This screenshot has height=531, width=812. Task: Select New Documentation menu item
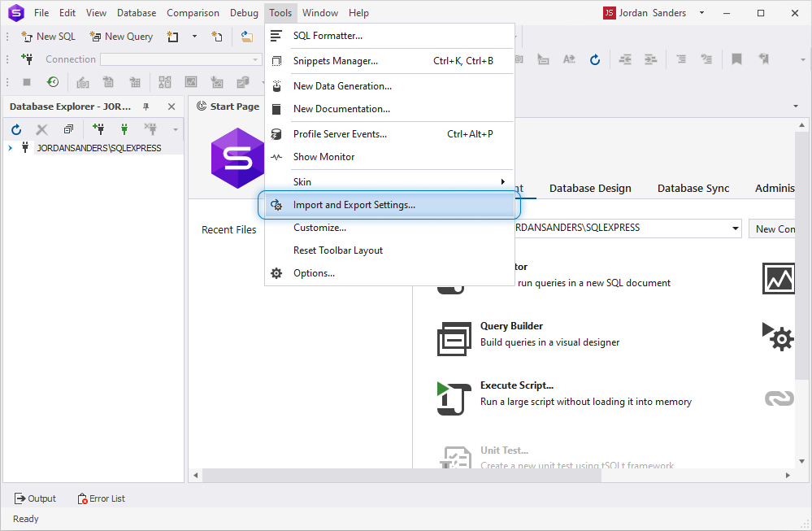(389, 109)
